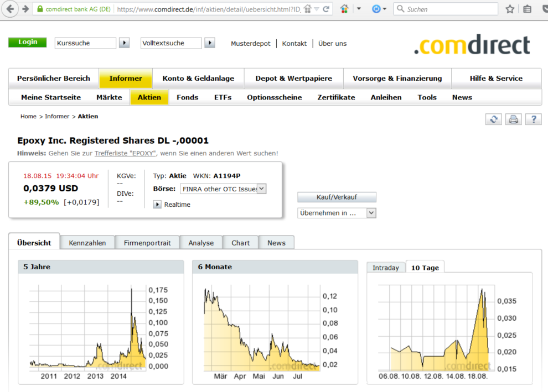This screenshot has height=392, width=548.
Task: Open the Depot & Wertpapiere menu
Action: coord(293,78)
